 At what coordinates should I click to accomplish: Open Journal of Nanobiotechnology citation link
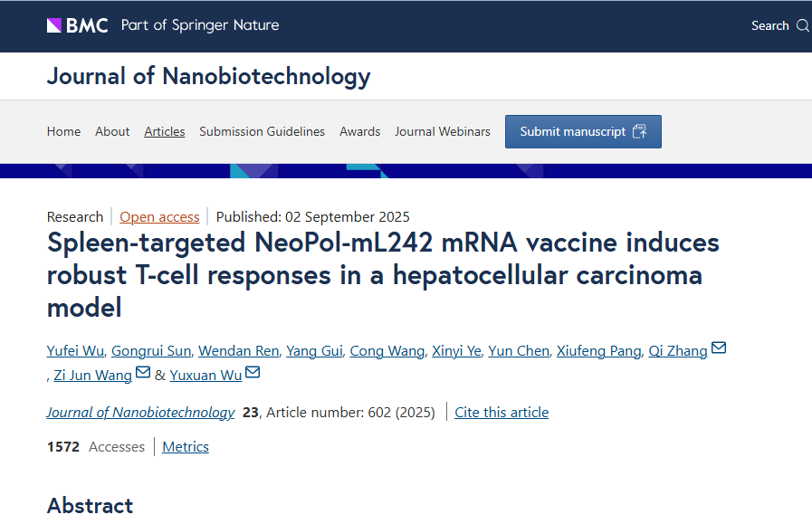(140, 413)
